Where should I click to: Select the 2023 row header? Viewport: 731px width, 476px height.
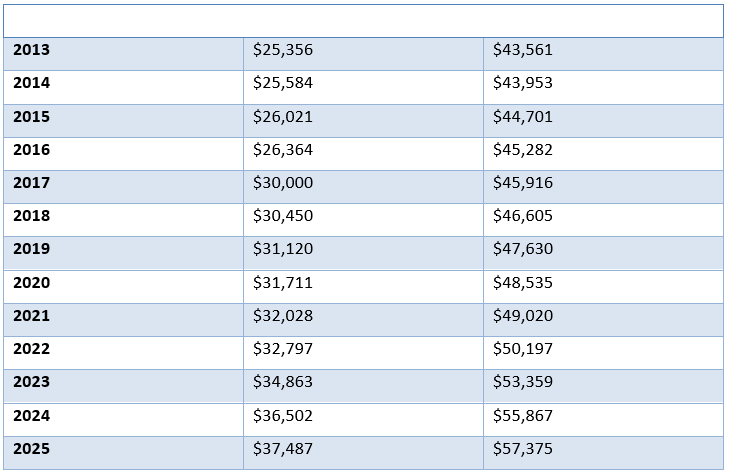coord(32,382)
